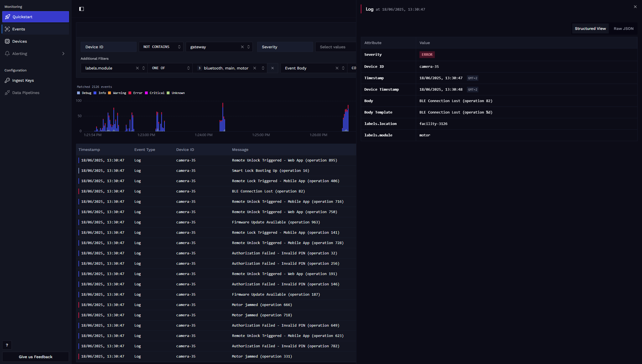Clear the gateway filter value
642x364 pixels.
(242, 47)
